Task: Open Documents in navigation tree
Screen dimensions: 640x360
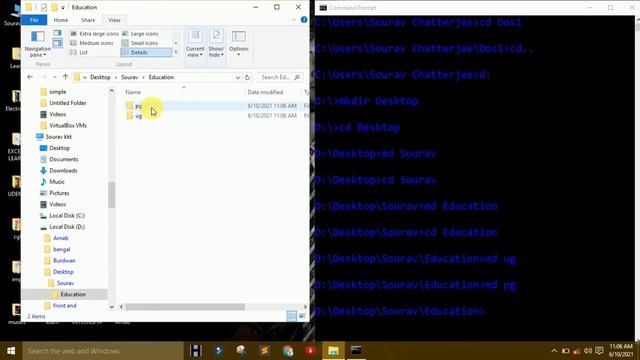Action: (x=64, y=159)
